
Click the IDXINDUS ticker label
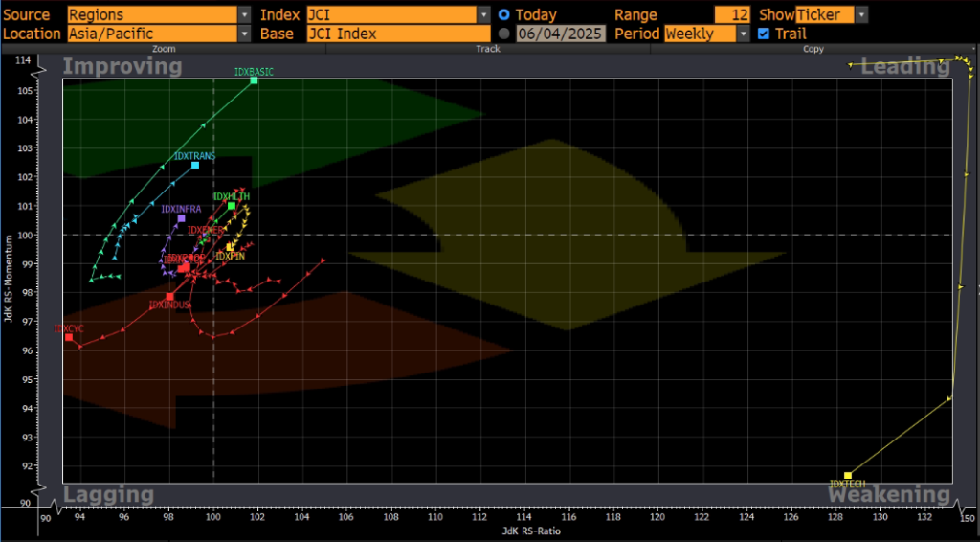(x=168, y=305)
